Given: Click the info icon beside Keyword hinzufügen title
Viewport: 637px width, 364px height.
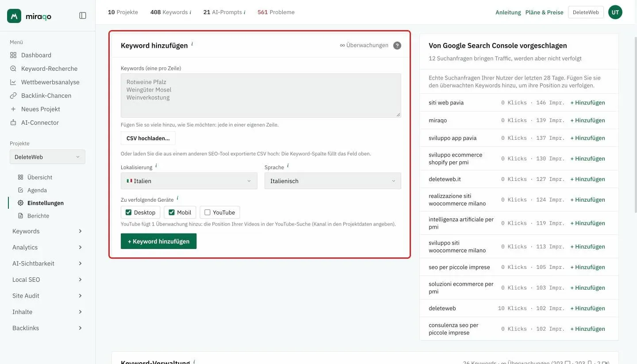Looking at the screenshot, I should click(x=192, y=44).
